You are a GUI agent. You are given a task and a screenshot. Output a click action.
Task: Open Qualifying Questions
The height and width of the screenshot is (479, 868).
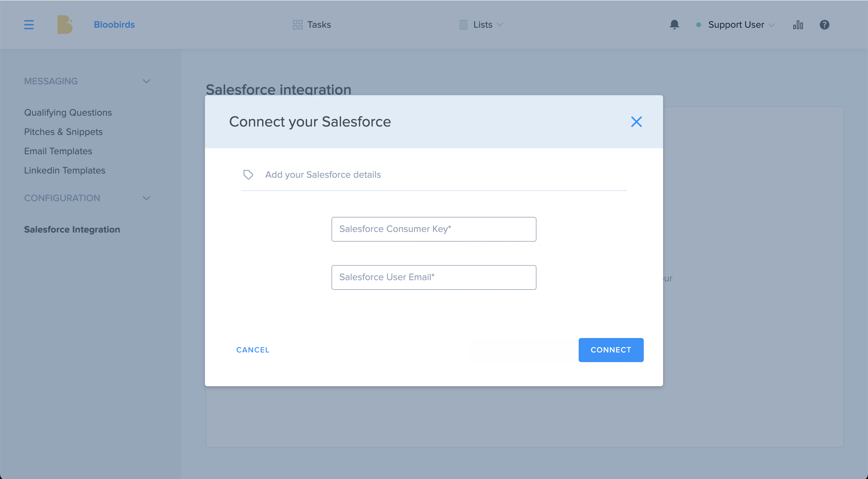(68, 112)
